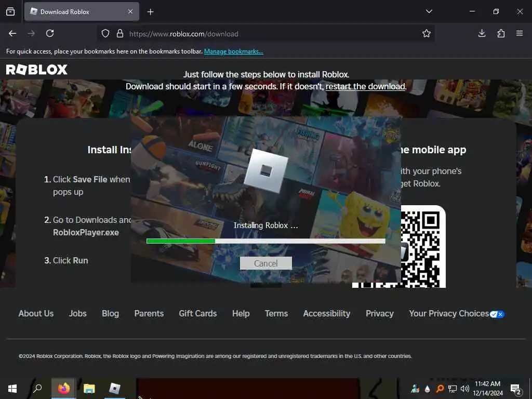The image size is (532, 399).
Task: Open the Windows Start menu
Action: point(12,389)
